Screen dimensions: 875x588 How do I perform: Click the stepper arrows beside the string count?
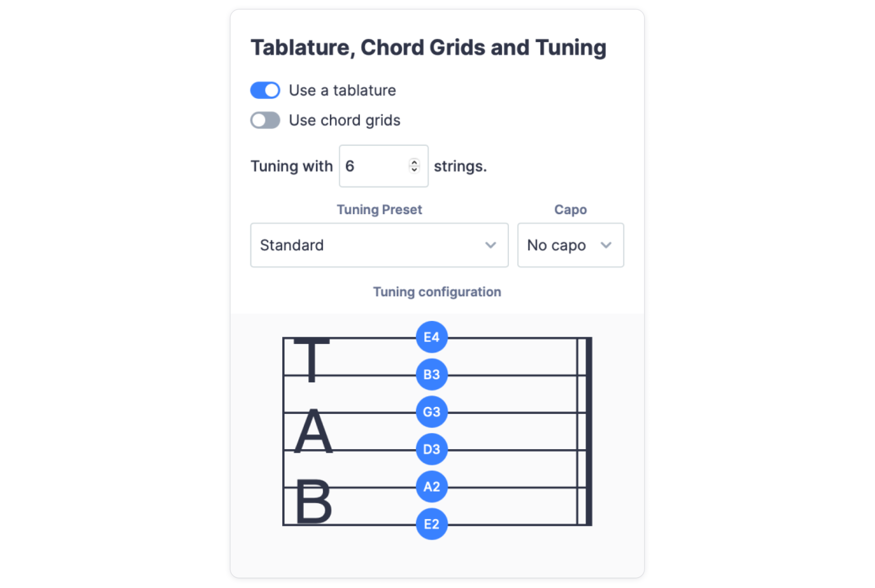pyautogui.click(x=414, y=166)
